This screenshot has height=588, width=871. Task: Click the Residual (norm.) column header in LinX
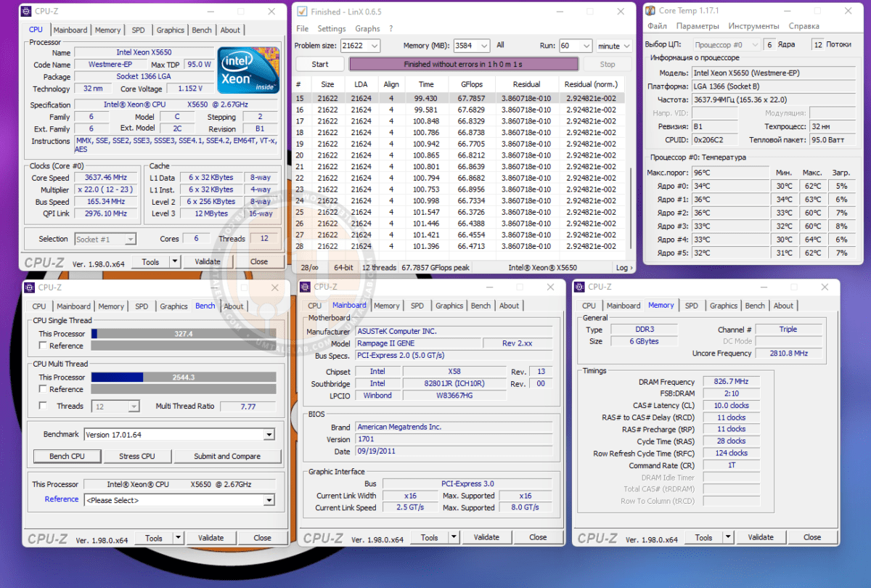pyautogui.click(x=591, y=84)
